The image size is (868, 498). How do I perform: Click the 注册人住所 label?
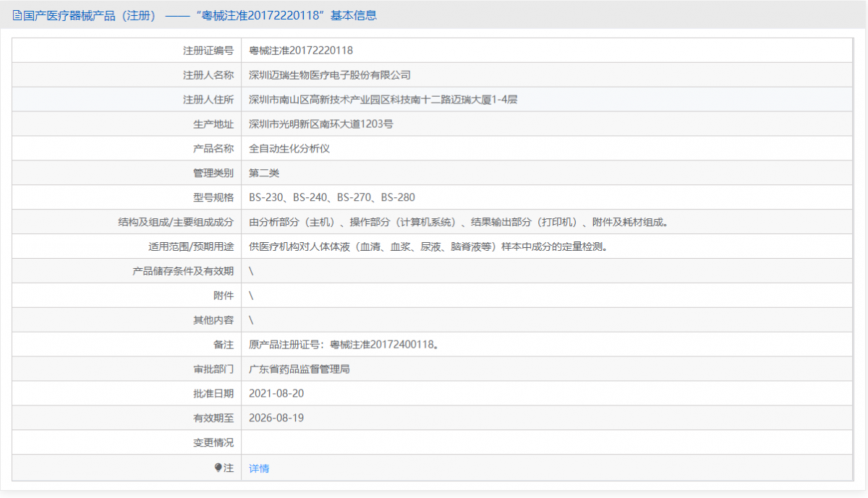[x=208, y=100]
